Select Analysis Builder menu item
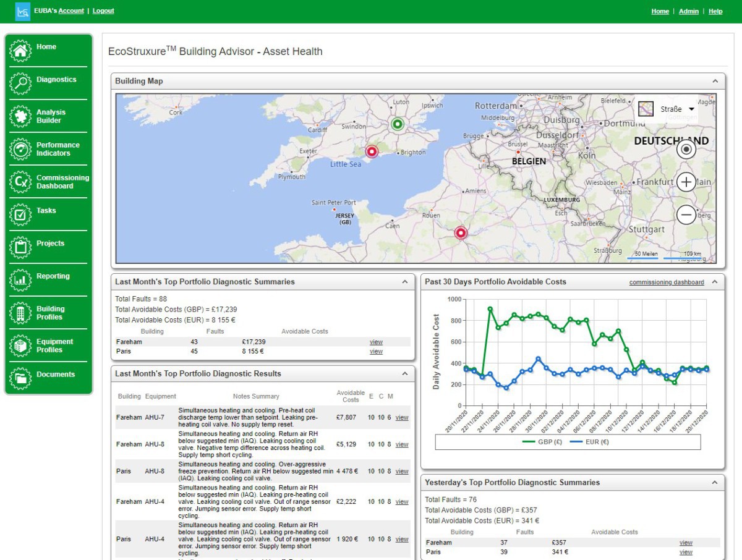The width and height of the screenshot is (742, 560). (x=51, y=116)
